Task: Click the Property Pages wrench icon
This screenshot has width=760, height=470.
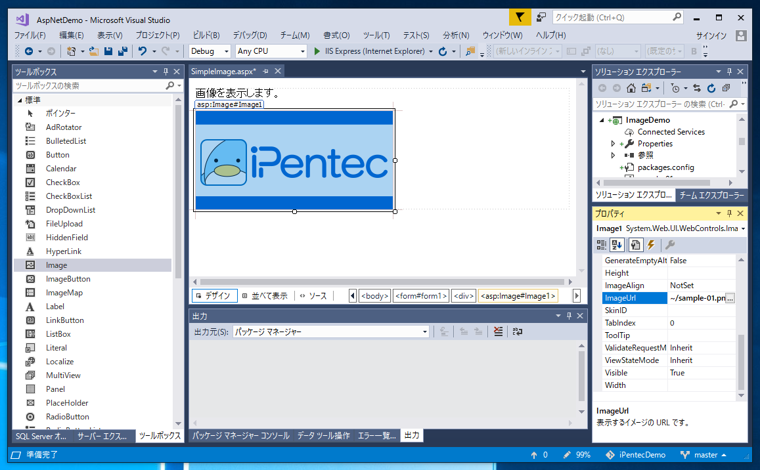Action: (x=670, y=245)
